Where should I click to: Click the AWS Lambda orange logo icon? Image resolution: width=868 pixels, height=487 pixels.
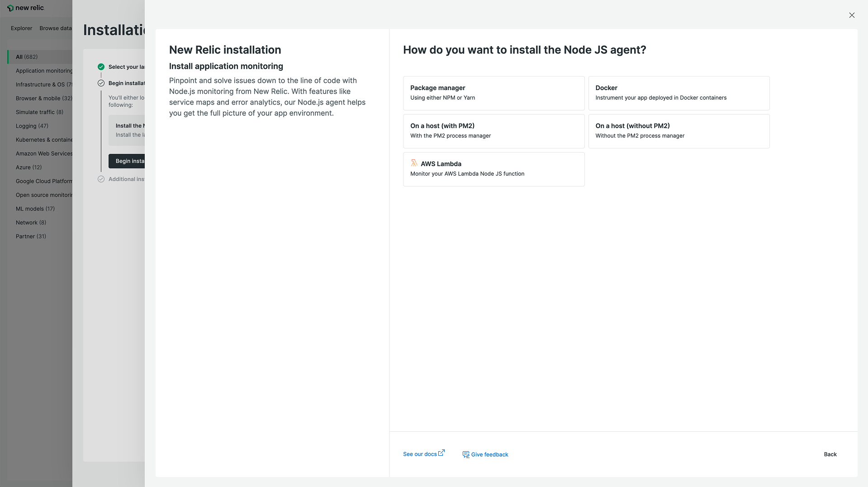click(x=414, y=163)
